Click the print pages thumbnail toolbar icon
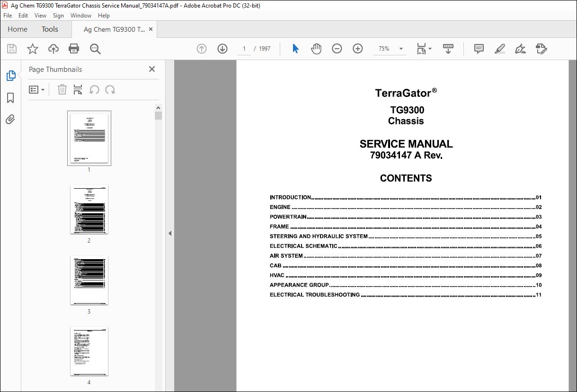The image size is (577, 392). coord(78,89)
